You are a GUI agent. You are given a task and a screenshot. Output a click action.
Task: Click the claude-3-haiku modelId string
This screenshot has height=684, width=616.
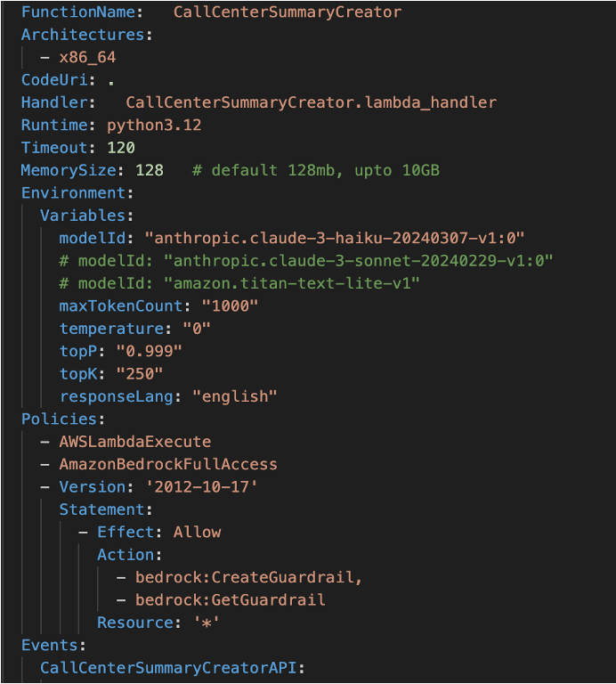click(x=340, y=238)
